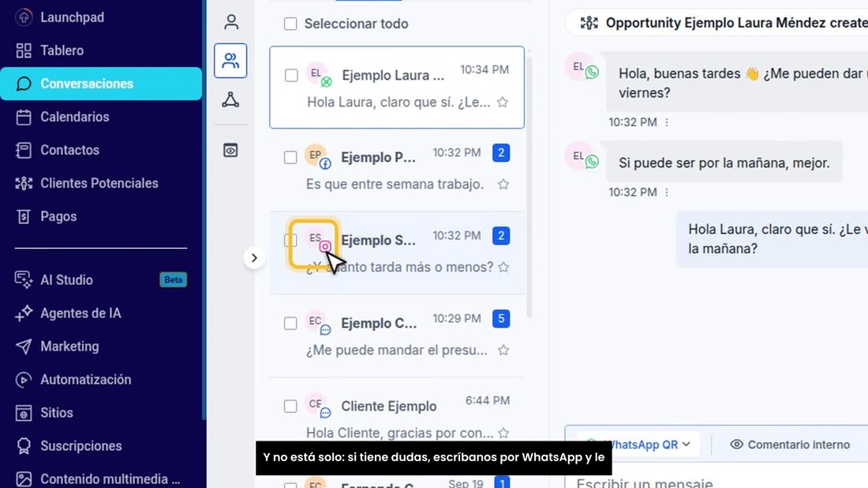The width and height of the screenshot is (868, 488).
Task: Click the sidebar vertical scrollbar
Action: 204,211
